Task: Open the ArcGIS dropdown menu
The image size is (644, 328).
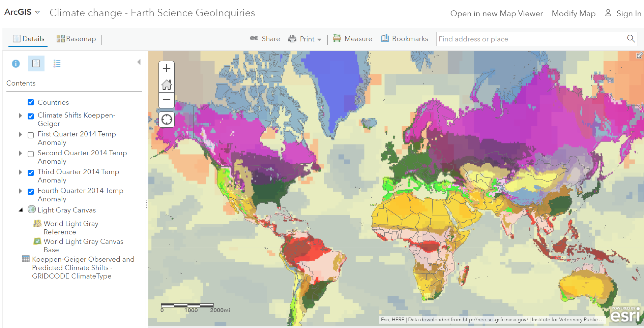Action: click(x=22, y=12)
